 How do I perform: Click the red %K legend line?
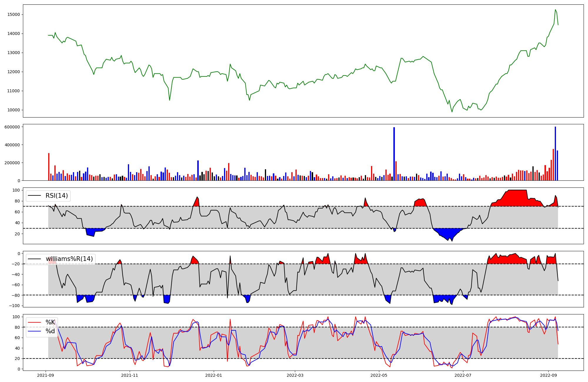(x=34, y=322)
